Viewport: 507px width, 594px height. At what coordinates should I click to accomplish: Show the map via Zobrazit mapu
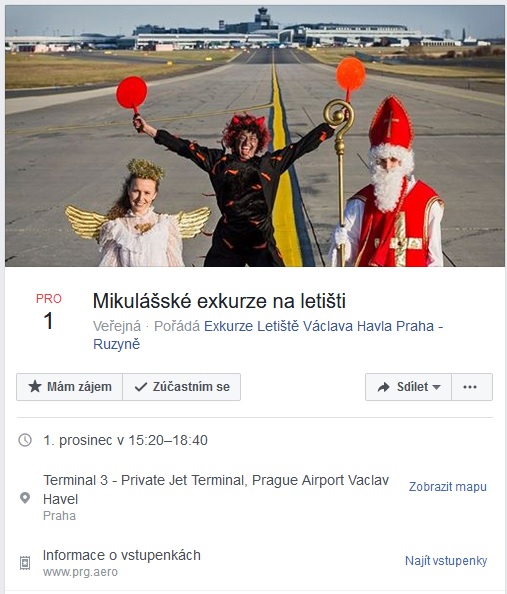pyautogui.click(x=448, y=487)
